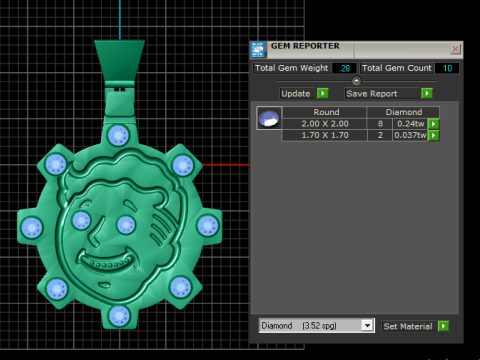Select the 2.00 X 2.00 size cell
This screenshot has height=360, width=480.
(x=325, y=124)
